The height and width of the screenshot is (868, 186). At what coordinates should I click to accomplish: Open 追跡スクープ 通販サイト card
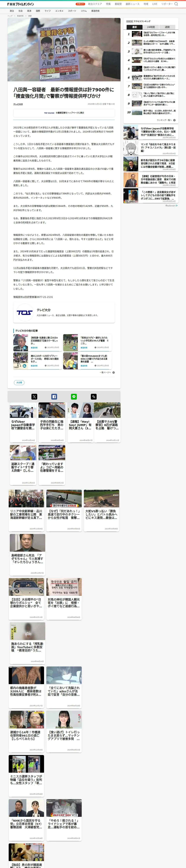click(23, 465)
